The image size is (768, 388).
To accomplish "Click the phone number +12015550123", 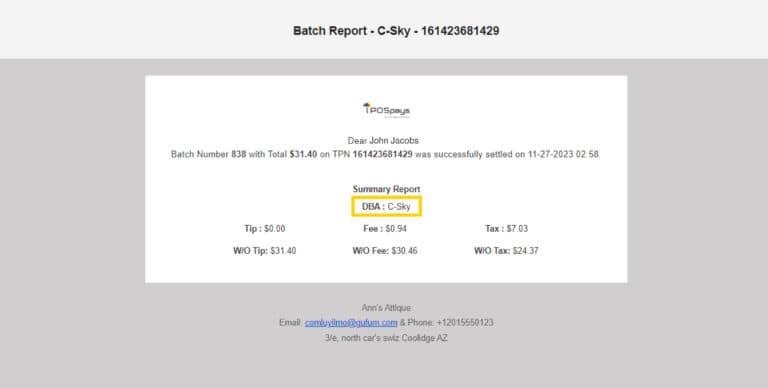I will pyautogui.click(x=465, y=323).
